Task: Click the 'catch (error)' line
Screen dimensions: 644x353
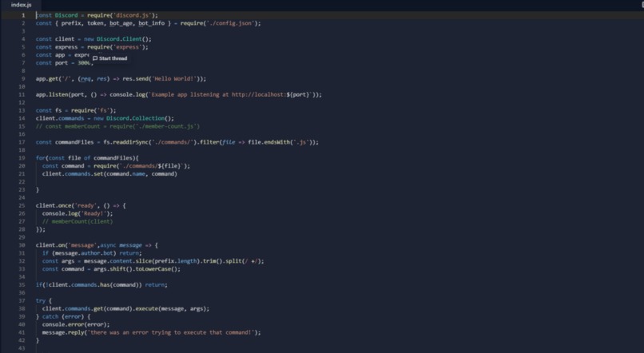Action: (63, 317)
